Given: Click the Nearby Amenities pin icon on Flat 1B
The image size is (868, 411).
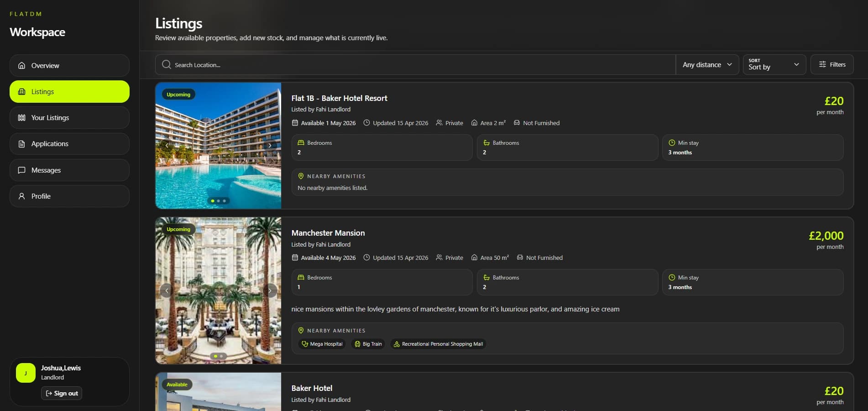Looking at the screenshot, I should tap(301, 176).
